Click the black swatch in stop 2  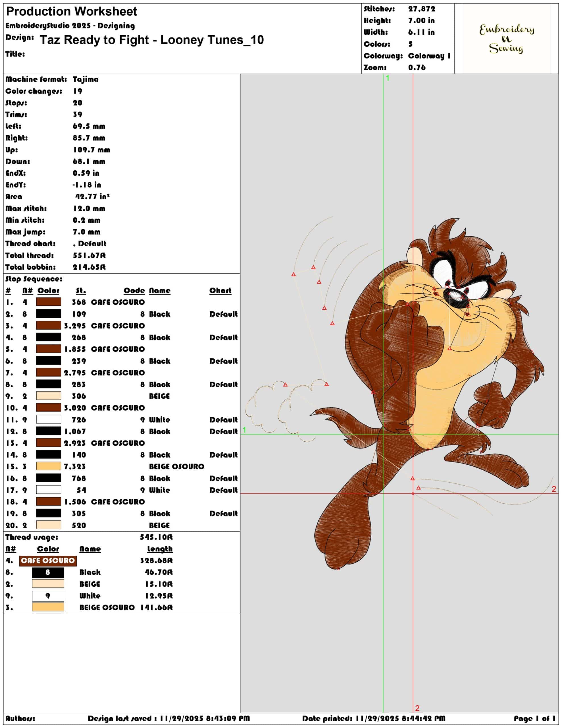click(49, 314)
